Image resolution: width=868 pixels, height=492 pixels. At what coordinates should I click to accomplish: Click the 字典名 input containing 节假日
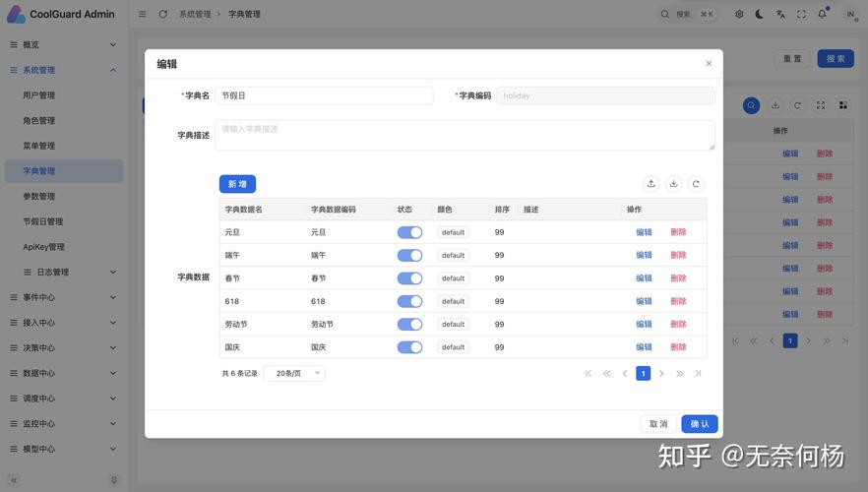(324, 95)
